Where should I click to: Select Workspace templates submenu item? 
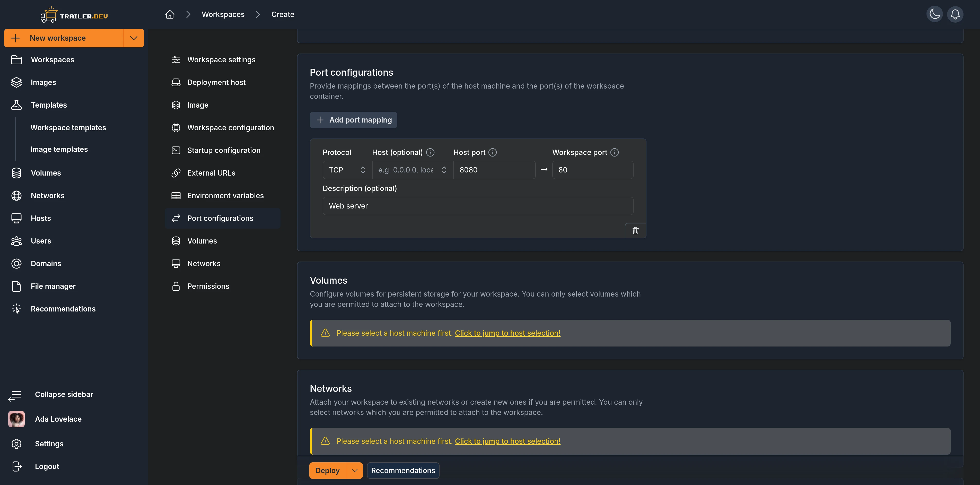(68, 127)
